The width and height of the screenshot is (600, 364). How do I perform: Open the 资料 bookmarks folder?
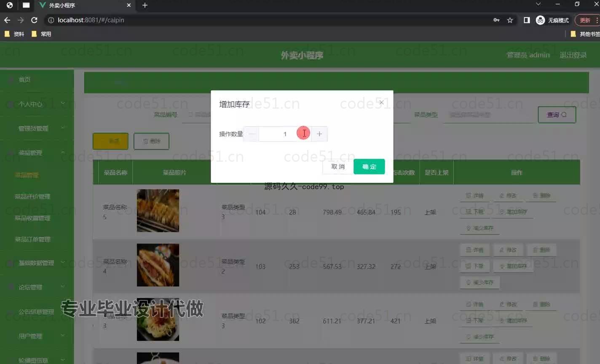[x=14, y=34]
